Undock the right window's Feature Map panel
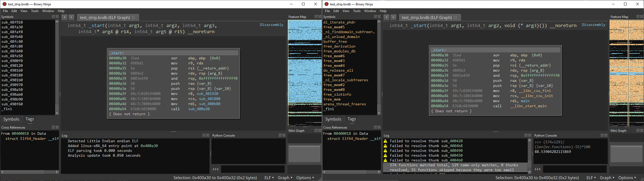The height and width of the screenshot is (181, 644). point(638,17)
